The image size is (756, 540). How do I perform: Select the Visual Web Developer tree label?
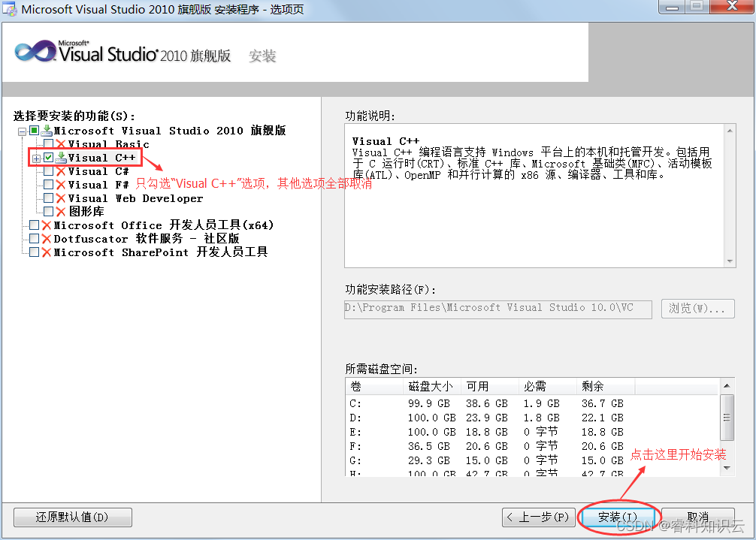pos(135,198)
